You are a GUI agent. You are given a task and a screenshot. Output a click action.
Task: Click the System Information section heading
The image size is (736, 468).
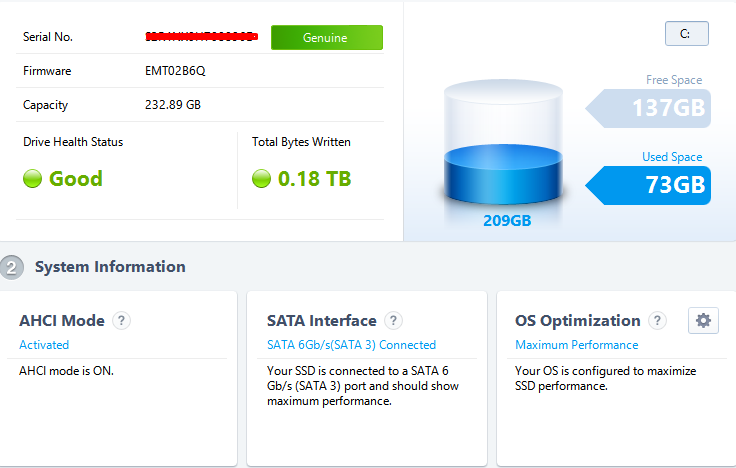110,267
